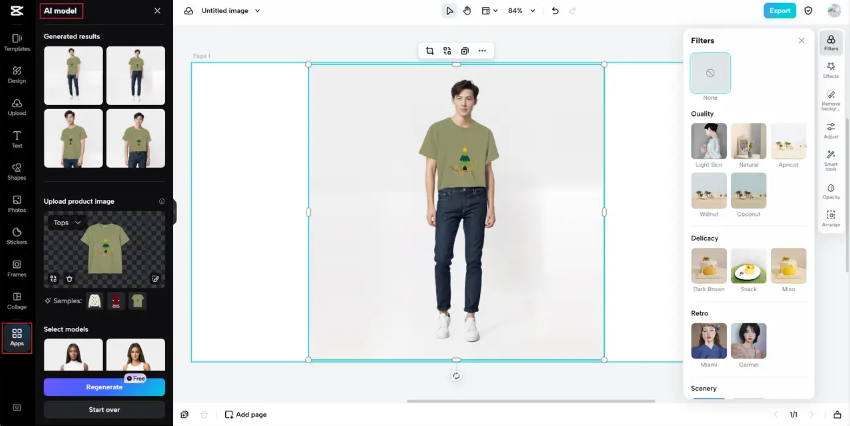Screen dimensions: 850x426
Task: Click the redo arrow
Action: click(572, 11)
